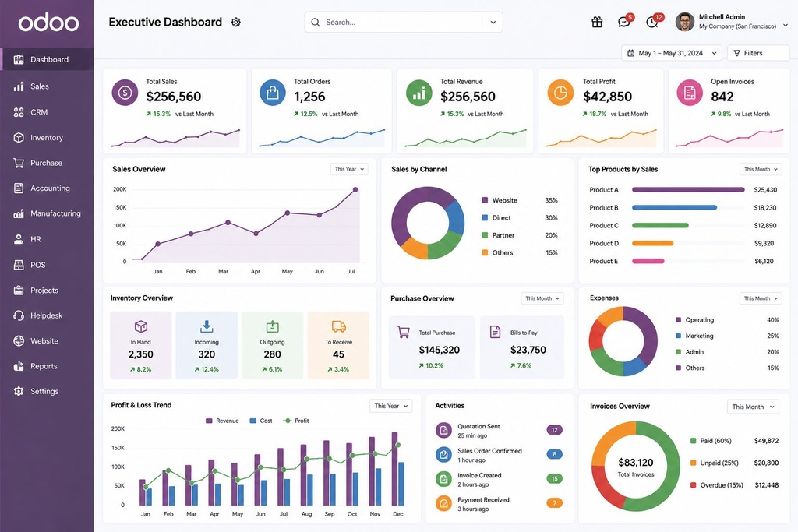Click the Payment Received count badge 7
Screen dimensions: 798x532
point(554,503)
